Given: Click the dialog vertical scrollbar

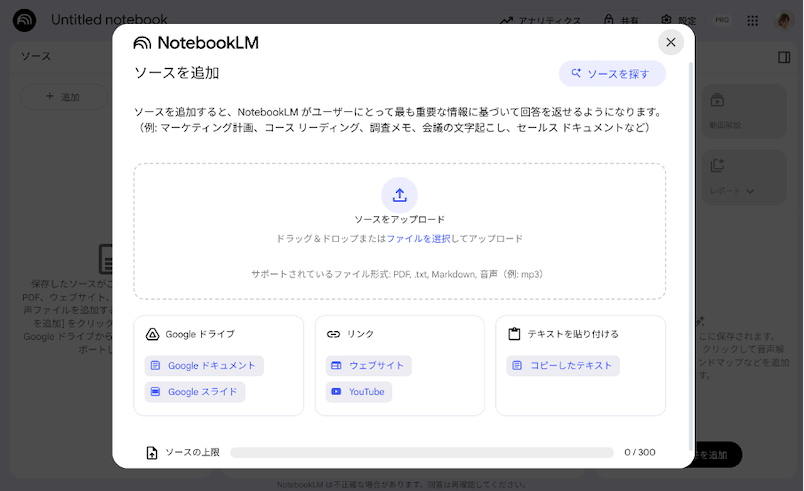Looking at the screenshot, I should point(691,256).
